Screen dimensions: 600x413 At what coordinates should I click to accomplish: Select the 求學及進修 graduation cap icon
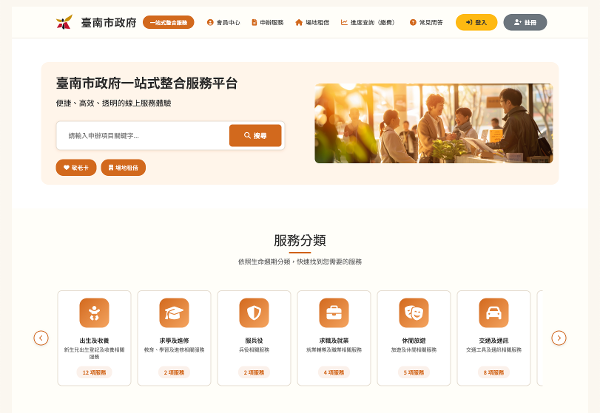pos(174,313)
